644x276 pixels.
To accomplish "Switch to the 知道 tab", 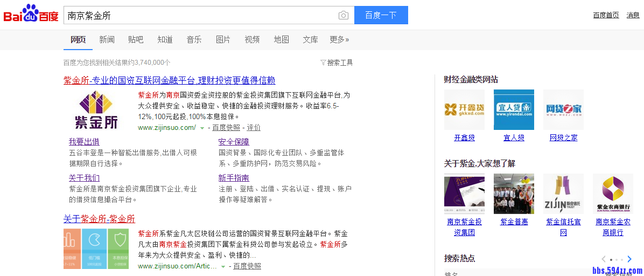I will point(165,39).
